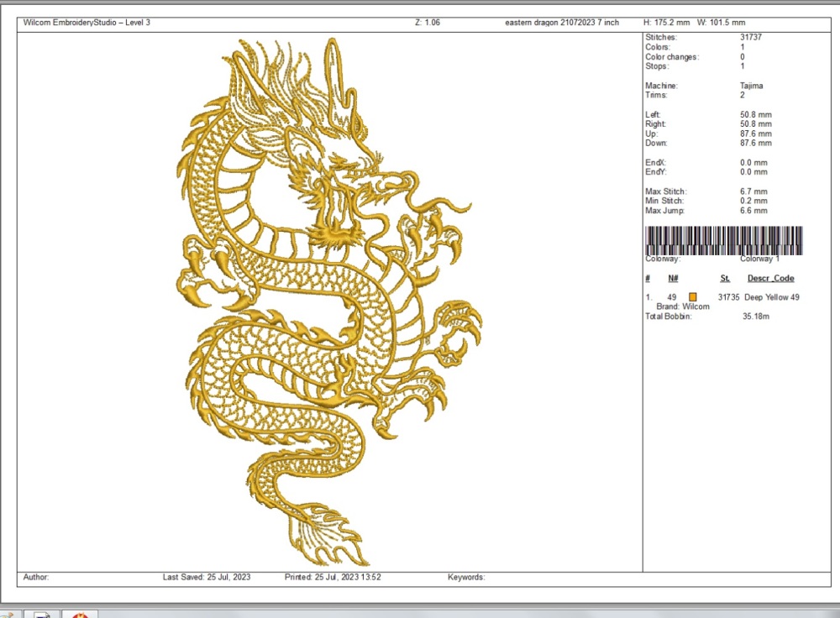Click the Keywords field in the footer
Screen dimensions: 840x618
[x=466, y=578]
